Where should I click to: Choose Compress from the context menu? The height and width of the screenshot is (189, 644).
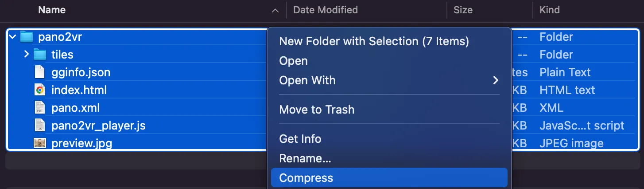coord(306,178)
